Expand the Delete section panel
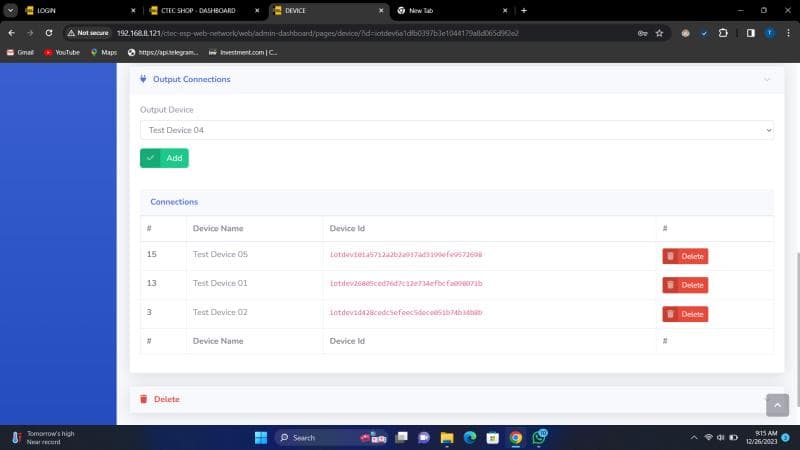 coord(166,399)
